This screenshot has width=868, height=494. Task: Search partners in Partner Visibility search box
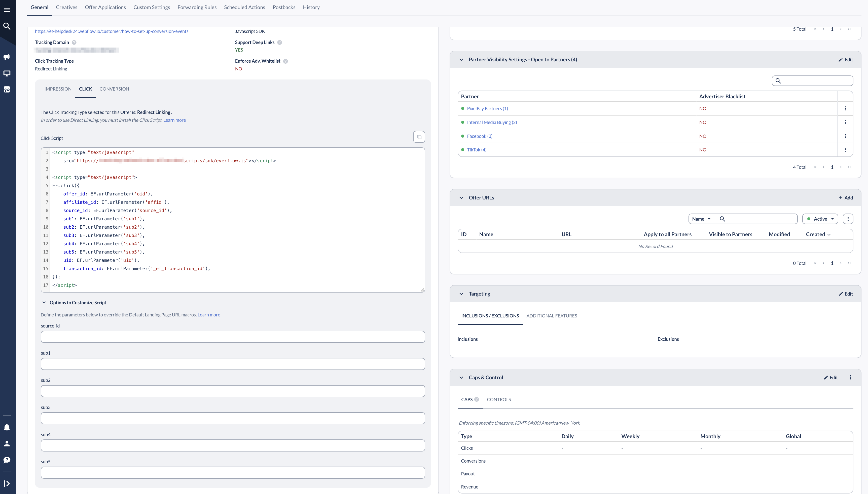coord(812,81)
